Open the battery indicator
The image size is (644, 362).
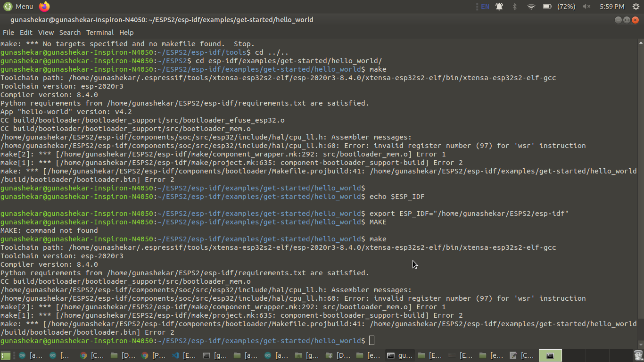tap(547, 7)
